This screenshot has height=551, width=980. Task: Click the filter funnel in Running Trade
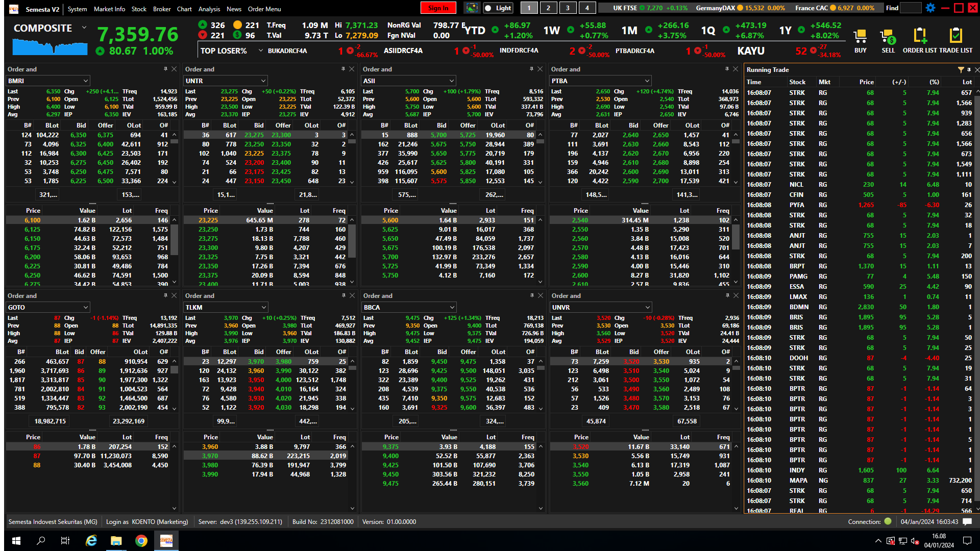(961, 70)
